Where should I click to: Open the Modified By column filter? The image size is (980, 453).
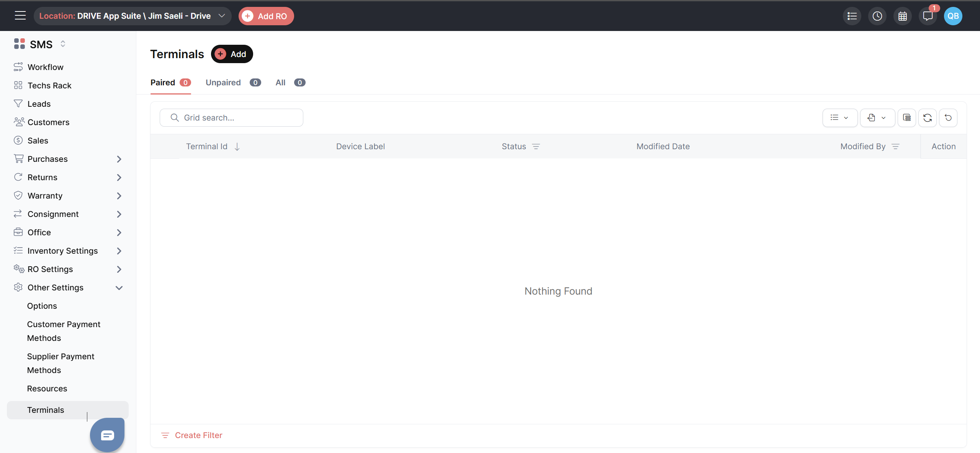(x=895, y=147)
